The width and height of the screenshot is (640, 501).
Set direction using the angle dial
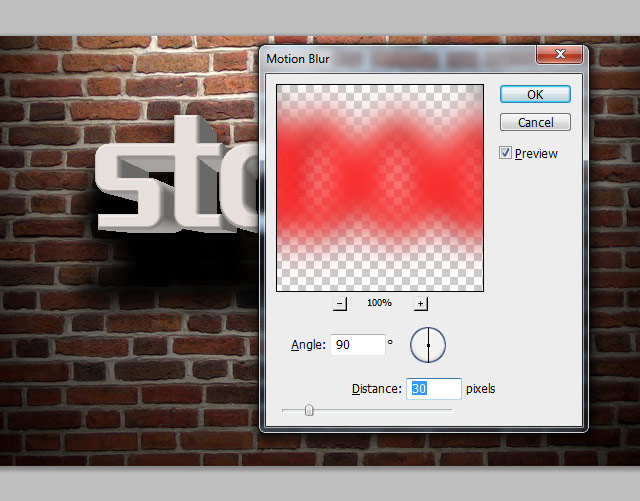(x=428, y=345)
